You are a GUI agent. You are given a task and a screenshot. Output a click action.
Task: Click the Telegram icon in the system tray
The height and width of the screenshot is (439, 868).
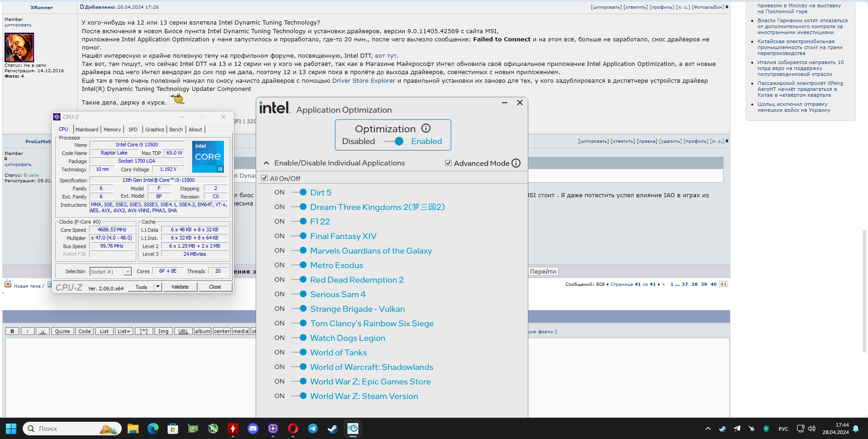click(x=737, y=429)
